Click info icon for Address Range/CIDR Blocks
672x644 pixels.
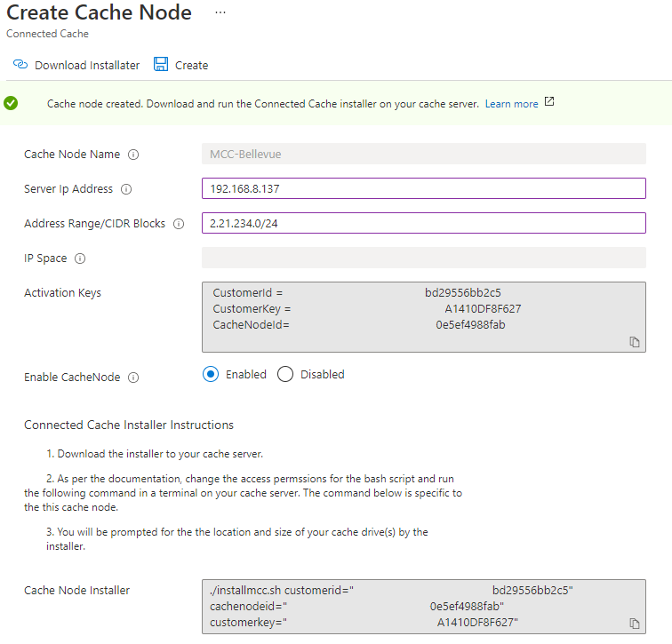tap(179, 224)
